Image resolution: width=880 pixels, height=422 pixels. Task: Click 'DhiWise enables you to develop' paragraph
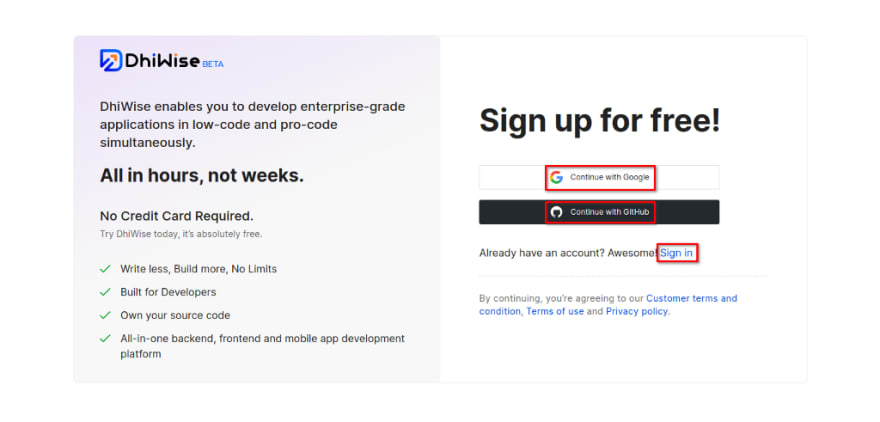(x=253, y=125)
